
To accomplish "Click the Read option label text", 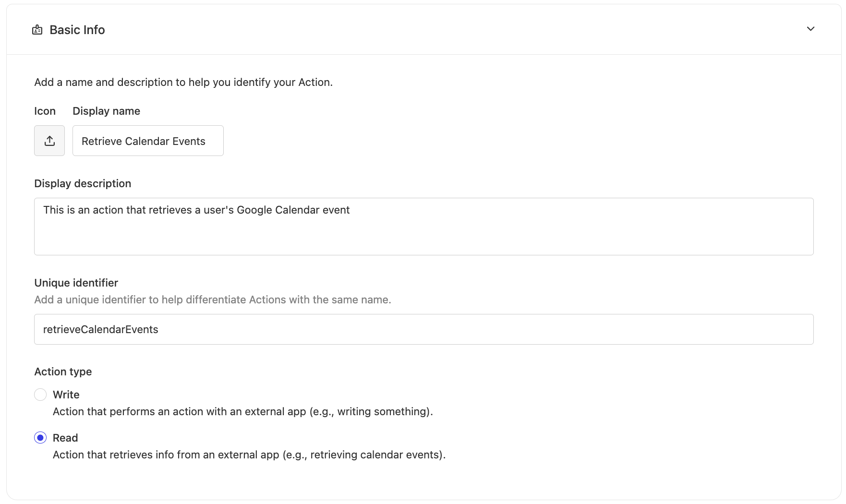I will (65, 438).
